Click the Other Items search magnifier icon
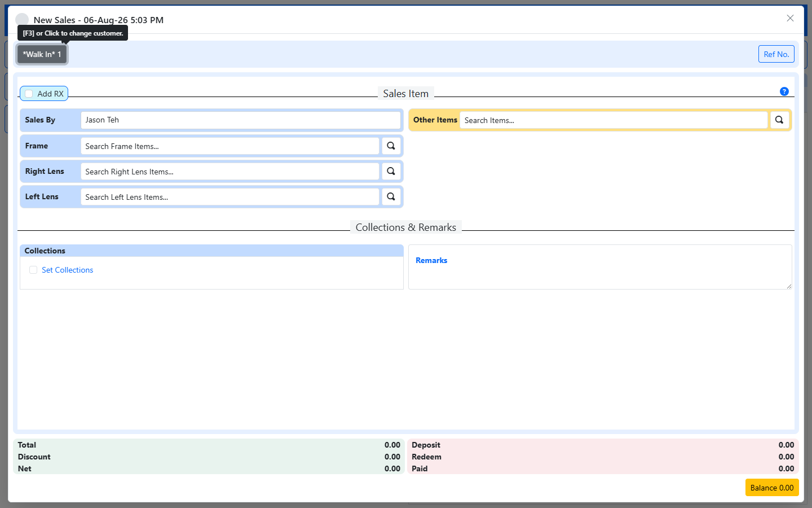This screenshot has height=508, width=812. click(779, 120)
